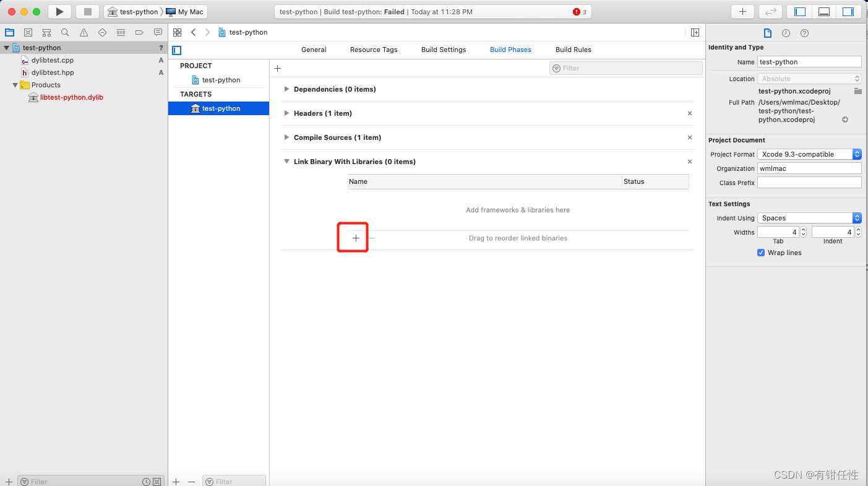Filter navigator by recent files clock icon

point(146,482)
